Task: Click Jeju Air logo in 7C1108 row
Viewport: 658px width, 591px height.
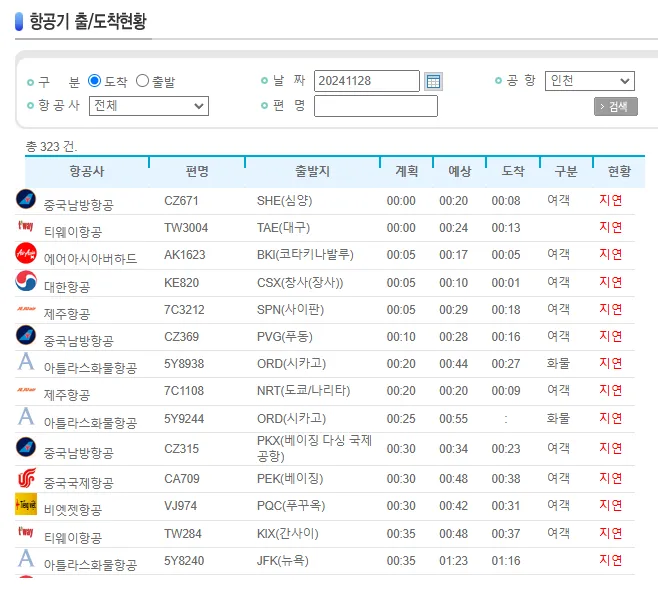Action: point(26,390)
